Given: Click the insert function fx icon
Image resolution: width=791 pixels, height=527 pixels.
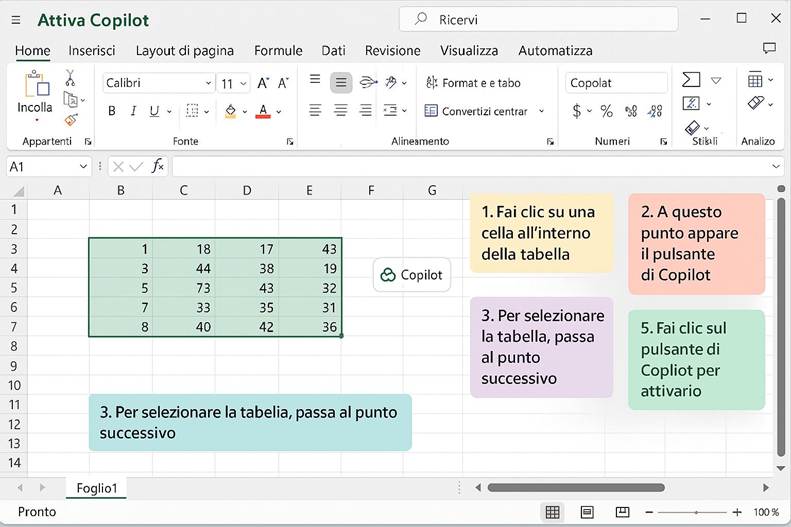Looking at the screenshot, I should coord(158,166).
